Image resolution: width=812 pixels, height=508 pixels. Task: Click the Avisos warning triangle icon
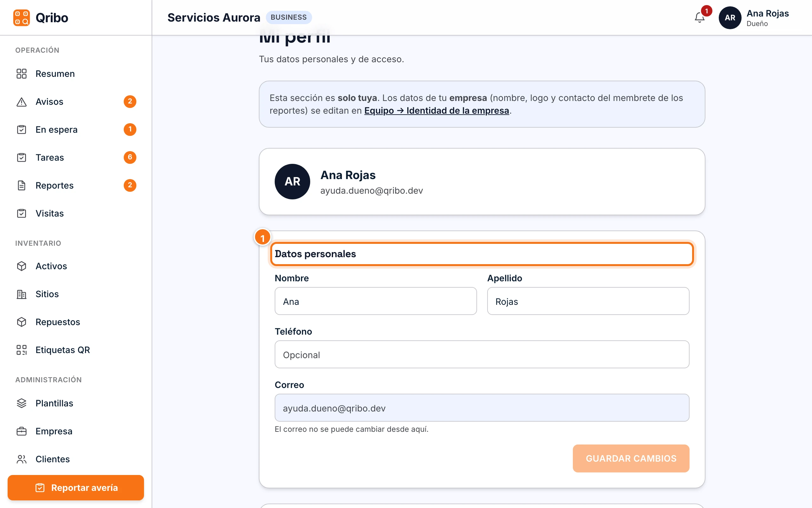[22, 102]
